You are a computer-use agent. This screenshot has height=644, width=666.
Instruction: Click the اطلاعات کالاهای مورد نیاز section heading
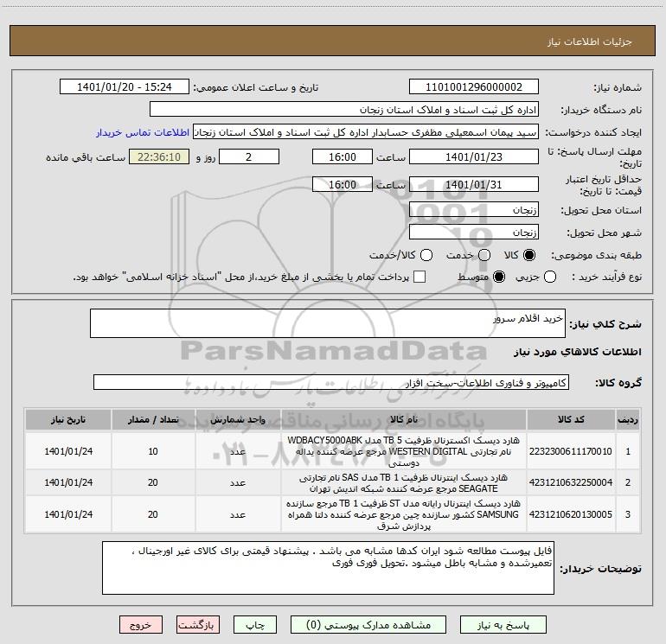[x=578, y=352]
